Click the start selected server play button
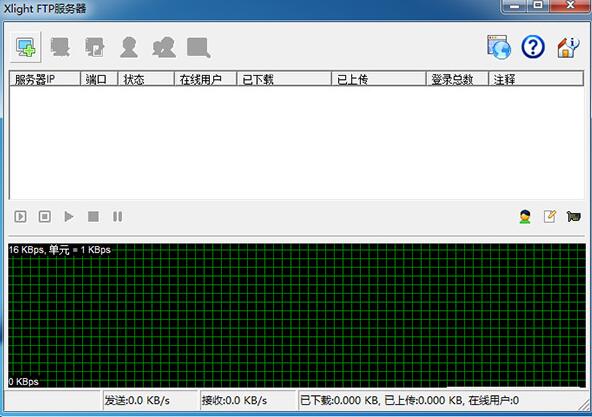The height and width of the screenshot is (417, 592). (x=69, y=216)
